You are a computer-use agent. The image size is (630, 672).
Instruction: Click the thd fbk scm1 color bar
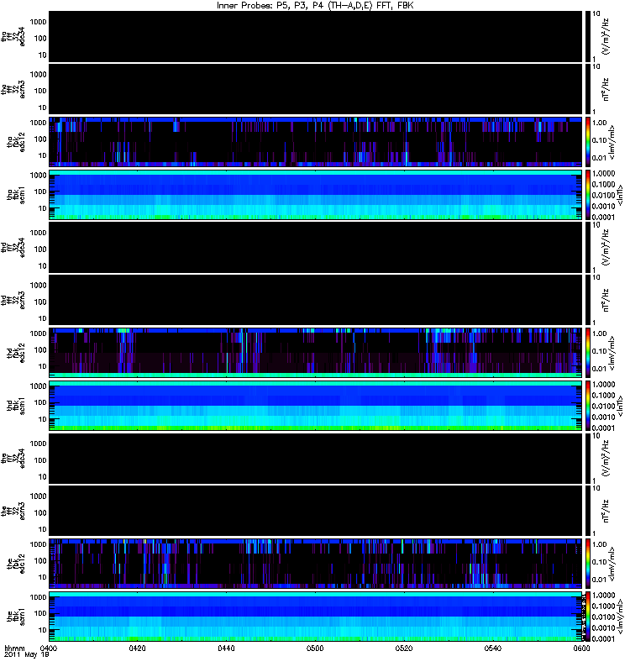[587, 406]
